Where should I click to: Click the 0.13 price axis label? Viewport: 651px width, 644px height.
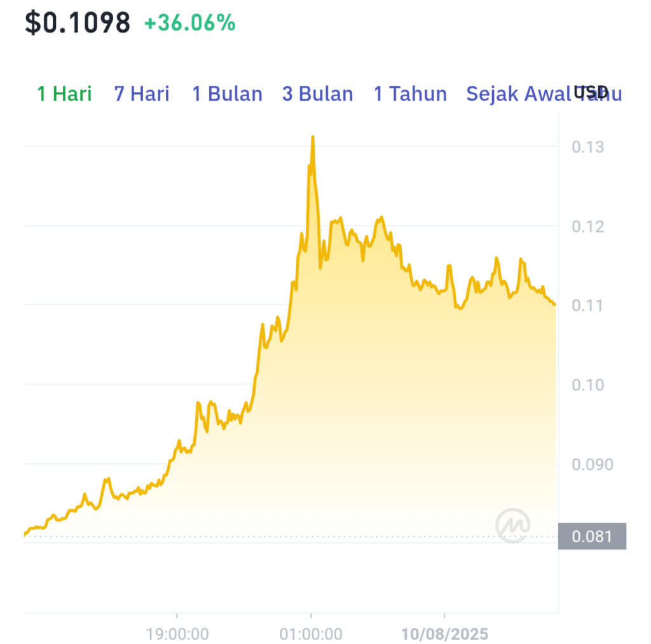point(588,147)
